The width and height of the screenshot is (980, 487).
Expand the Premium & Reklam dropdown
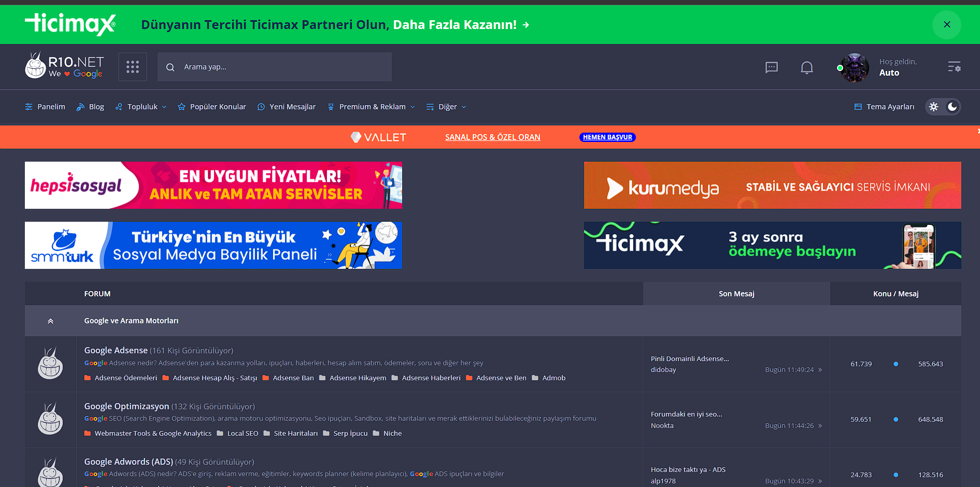click(371, 107)
